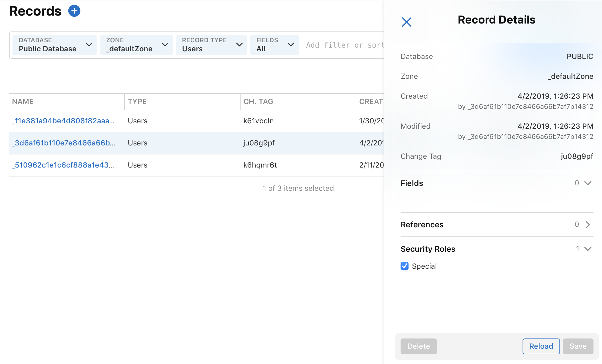
Task: Uncheck the Special security role checkbox
Action: pyautogui.click(x=405, y=266)
